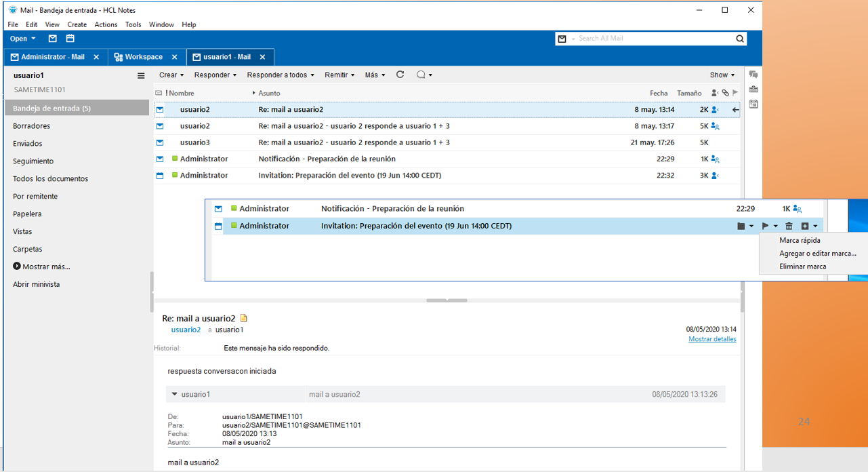The width and height of the screenshot is (868, 472).
Task: Open the Papelera folder
Action: (x=27, y=214)
